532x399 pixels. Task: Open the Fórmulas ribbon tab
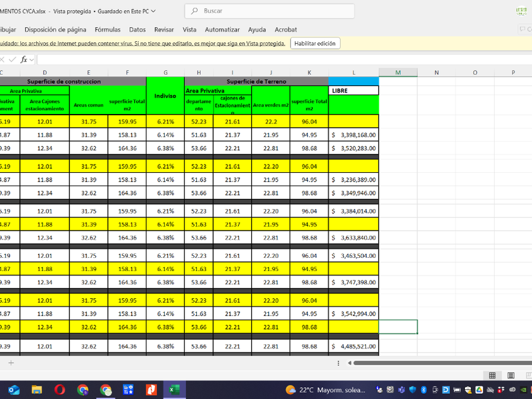coord(108,30)
